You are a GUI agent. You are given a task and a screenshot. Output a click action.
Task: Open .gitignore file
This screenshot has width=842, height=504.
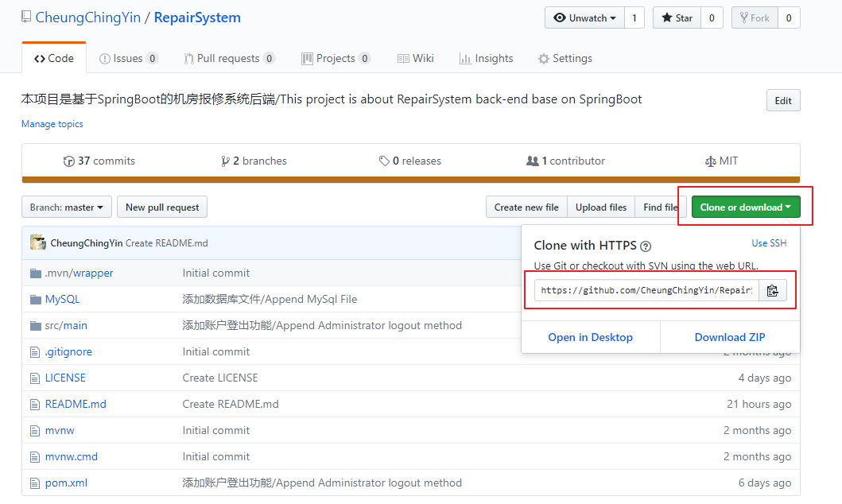click(68, 352)
